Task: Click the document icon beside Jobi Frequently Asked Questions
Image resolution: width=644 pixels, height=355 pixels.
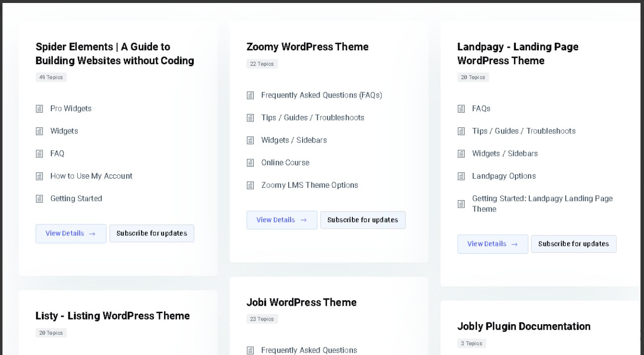Action: click(x=250, y=351)
